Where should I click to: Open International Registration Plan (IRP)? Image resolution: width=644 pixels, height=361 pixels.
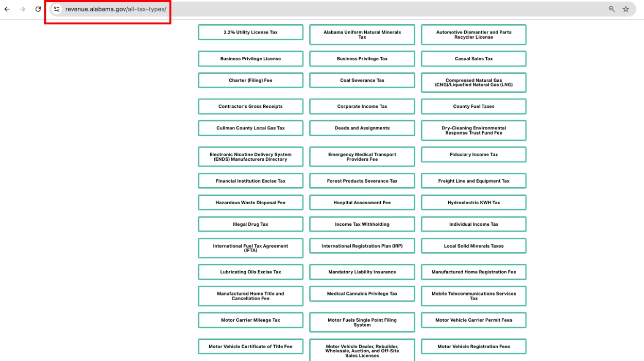(362, 246)
